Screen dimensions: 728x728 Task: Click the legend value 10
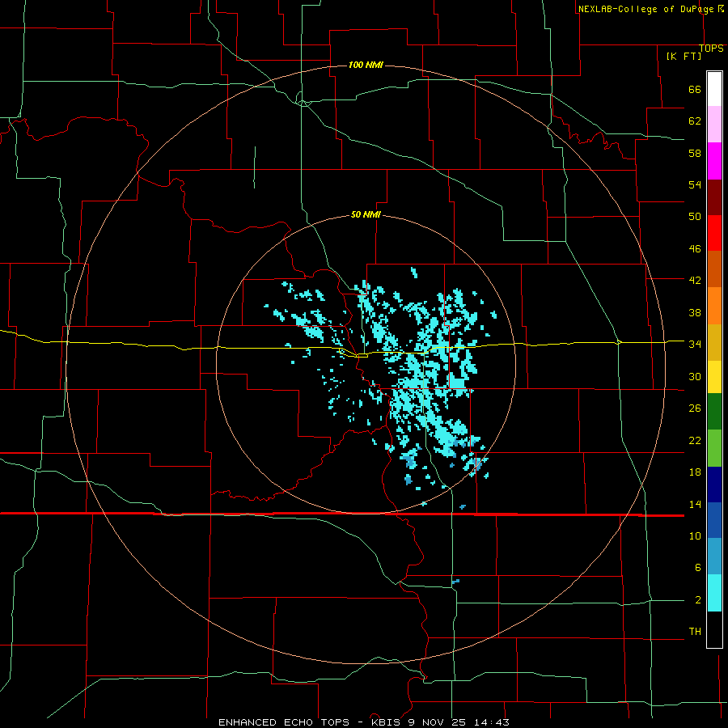pos(695,536)
